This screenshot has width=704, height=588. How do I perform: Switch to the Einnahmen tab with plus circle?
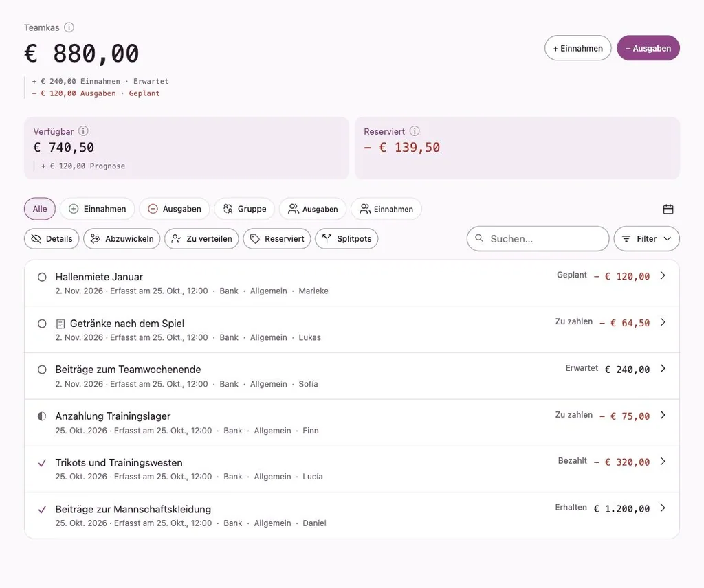pyautogui.click(x=98, y=209)
